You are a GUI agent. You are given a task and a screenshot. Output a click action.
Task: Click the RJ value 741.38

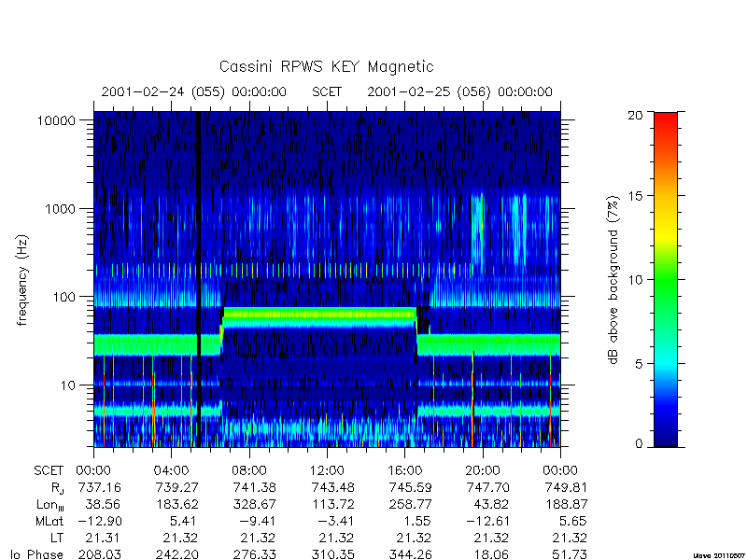[x=254, y=487]
